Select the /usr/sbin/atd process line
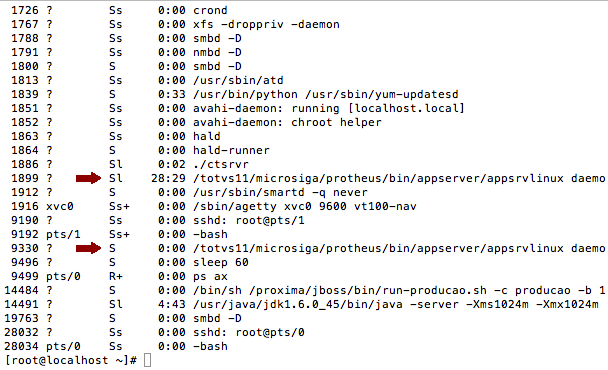608x370 pixels. tap(147, 80)
